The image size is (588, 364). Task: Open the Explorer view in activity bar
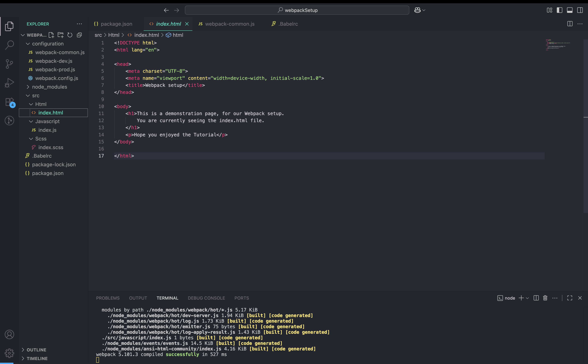coord(9,26)
